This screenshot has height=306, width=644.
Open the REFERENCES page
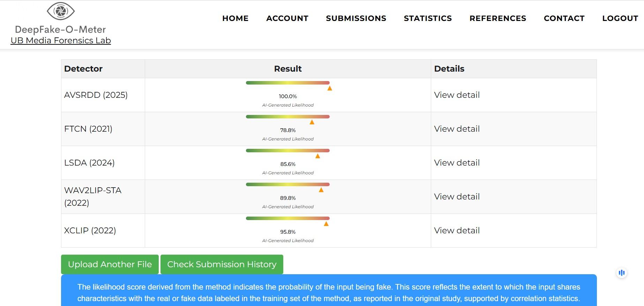coord(497,18)
